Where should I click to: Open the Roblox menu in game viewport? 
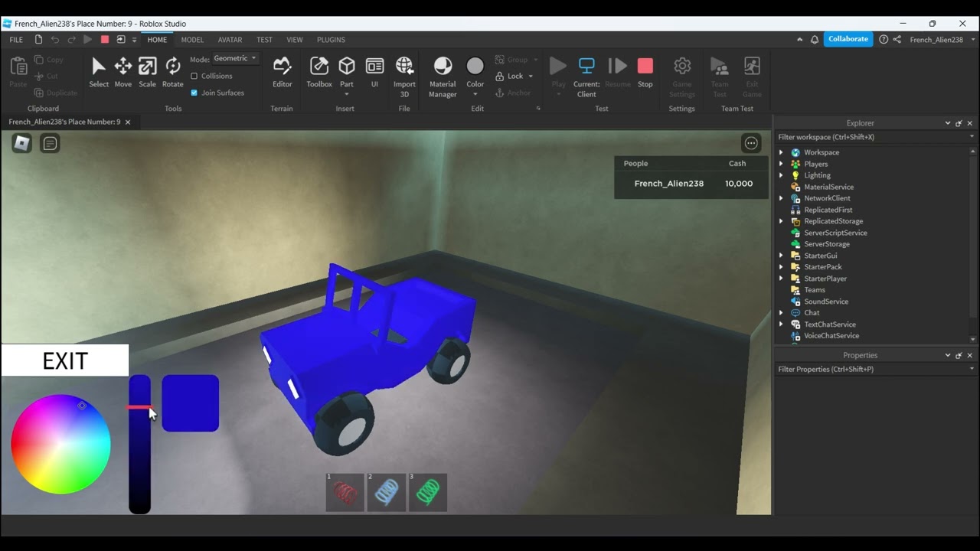click(22, 143)
